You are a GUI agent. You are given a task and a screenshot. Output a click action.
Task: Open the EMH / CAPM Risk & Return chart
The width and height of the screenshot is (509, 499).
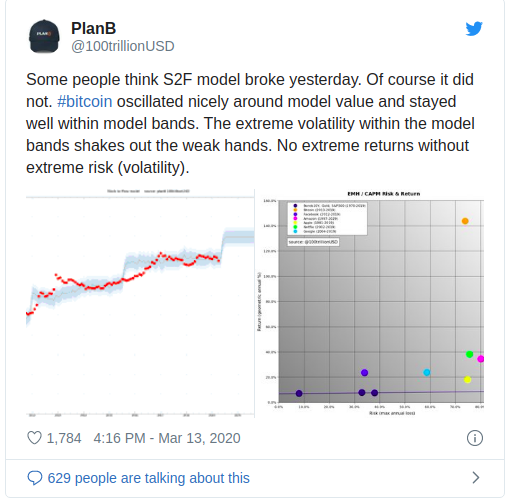pos(370,303)
